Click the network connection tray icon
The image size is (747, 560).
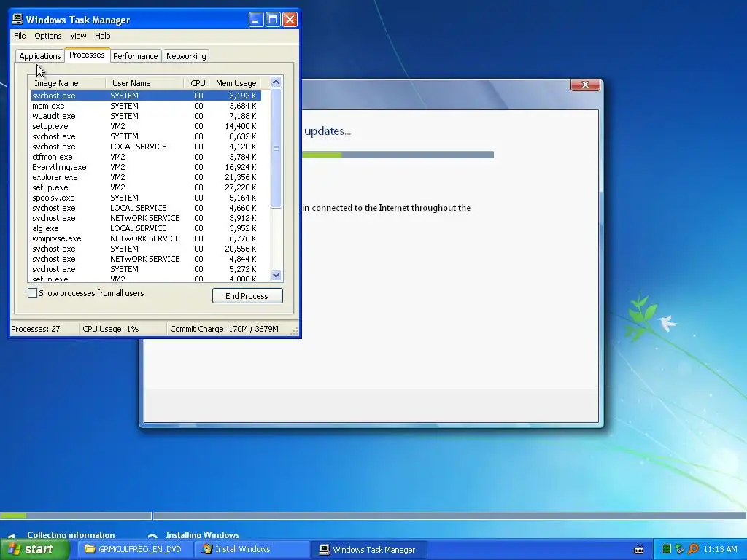click(x=680, y=549)
